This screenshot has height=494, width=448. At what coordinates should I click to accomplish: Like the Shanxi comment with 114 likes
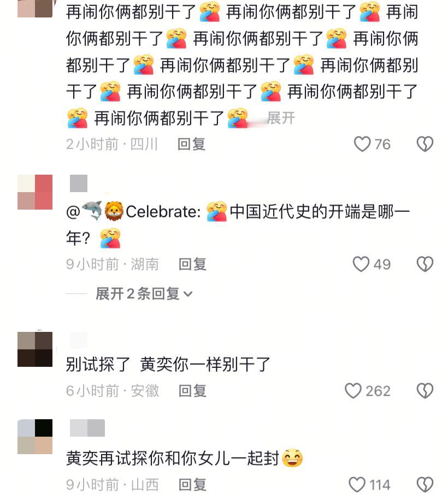coord(357,485)
